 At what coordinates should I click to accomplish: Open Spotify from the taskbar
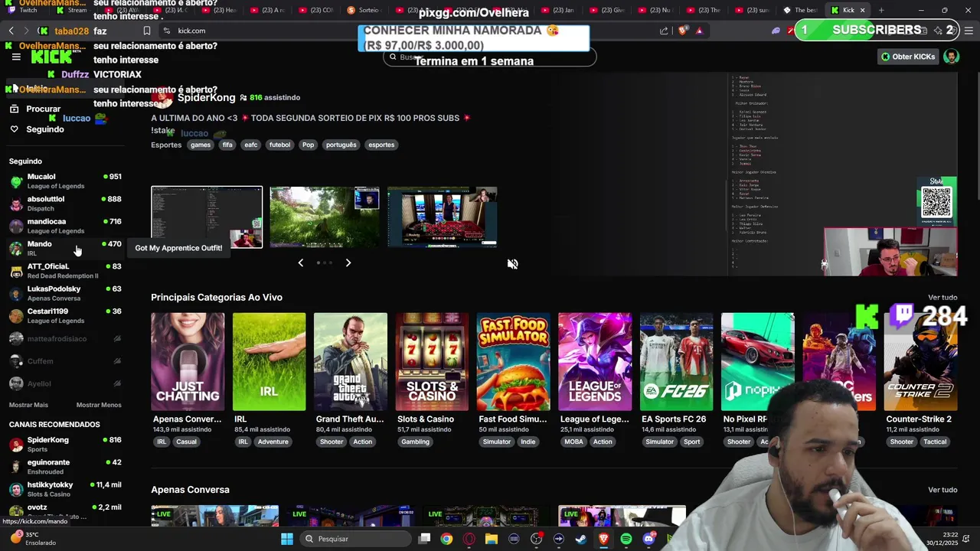click(x=626, y=539)
